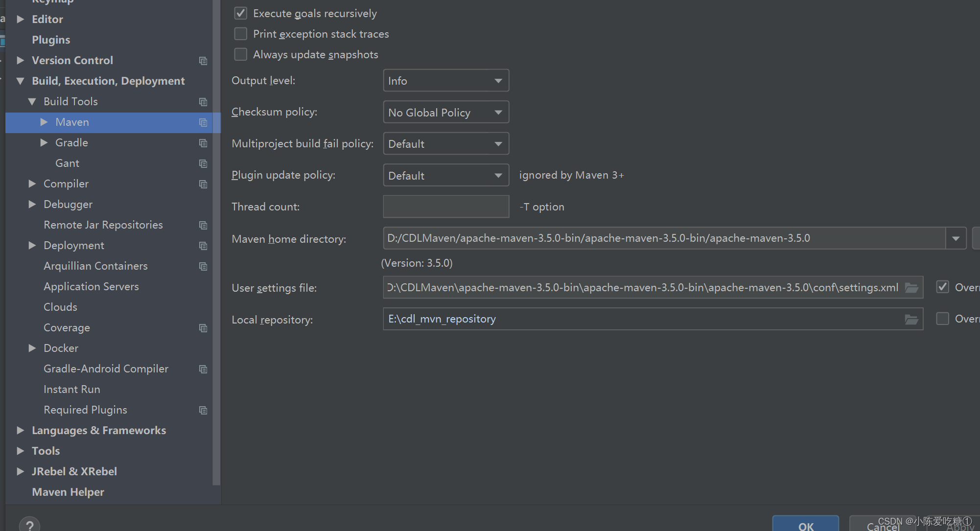Click the Compiler project-level settings icon
This screenshot has height=531, width=980.
(203, 184)
